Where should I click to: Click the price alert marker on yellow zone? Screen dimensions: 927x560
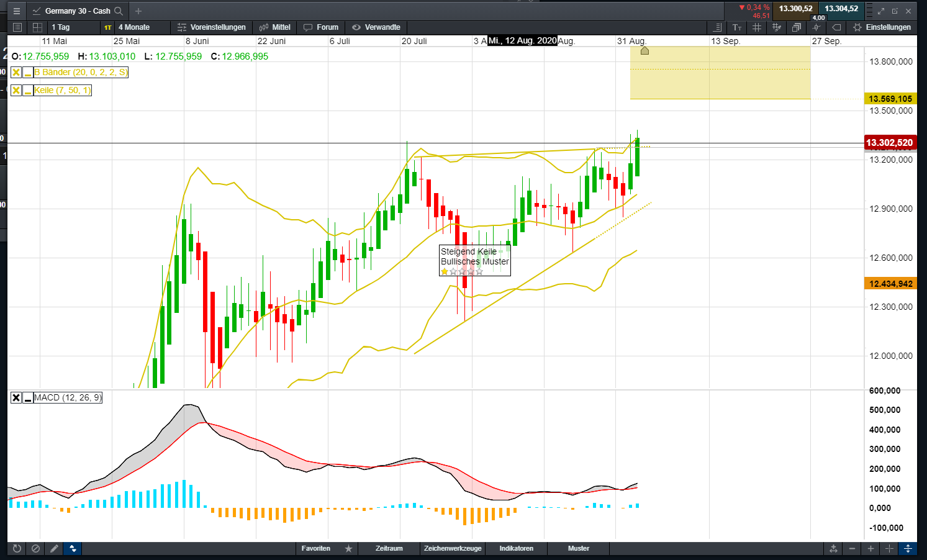[644, 50]
